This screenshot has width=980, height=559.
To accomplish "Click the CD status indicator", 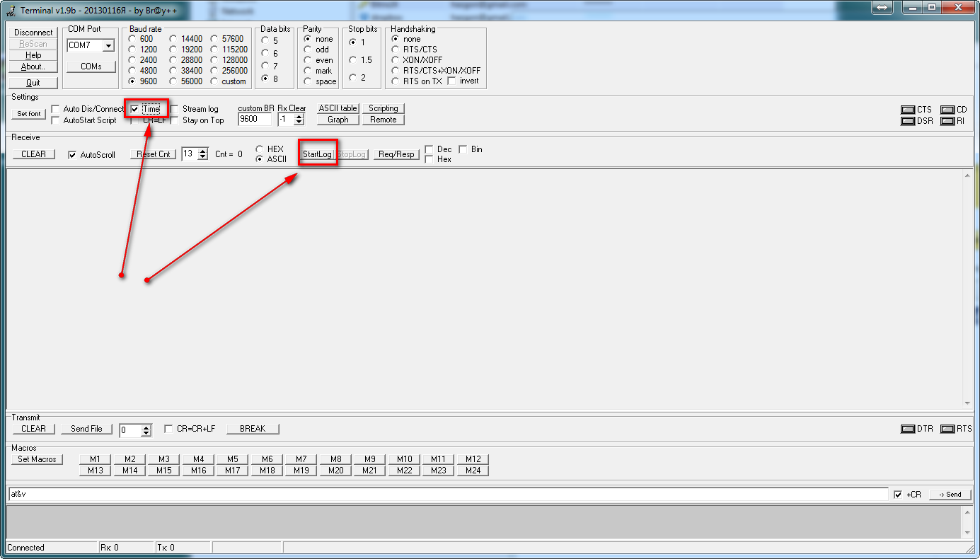I will tap(947, 110).
